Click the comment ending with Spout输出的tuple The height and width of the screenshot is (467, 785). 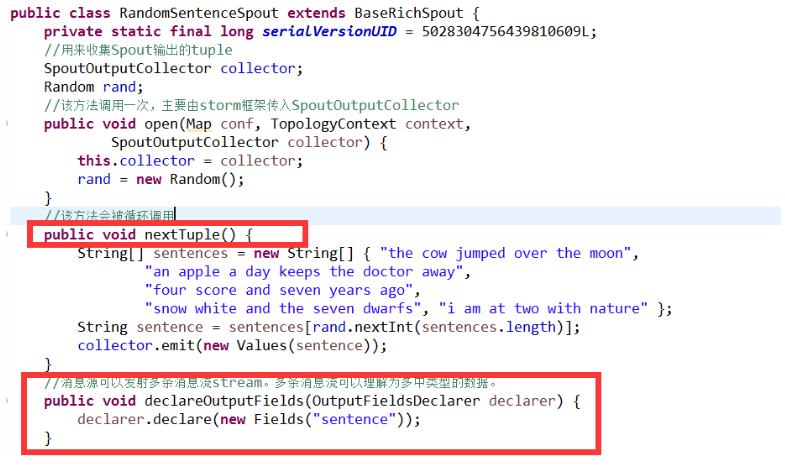click(138, 50)
